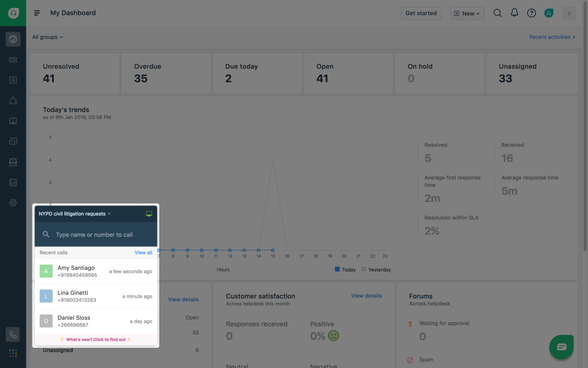Screen dimensions: 588x368
Task: Open the All groups dropdown
Action: coord(47,37)
